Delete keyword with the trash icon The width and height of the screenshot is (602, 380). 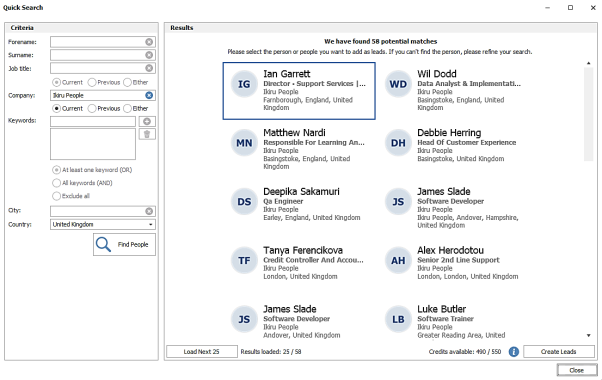click(x=147, y=134)
